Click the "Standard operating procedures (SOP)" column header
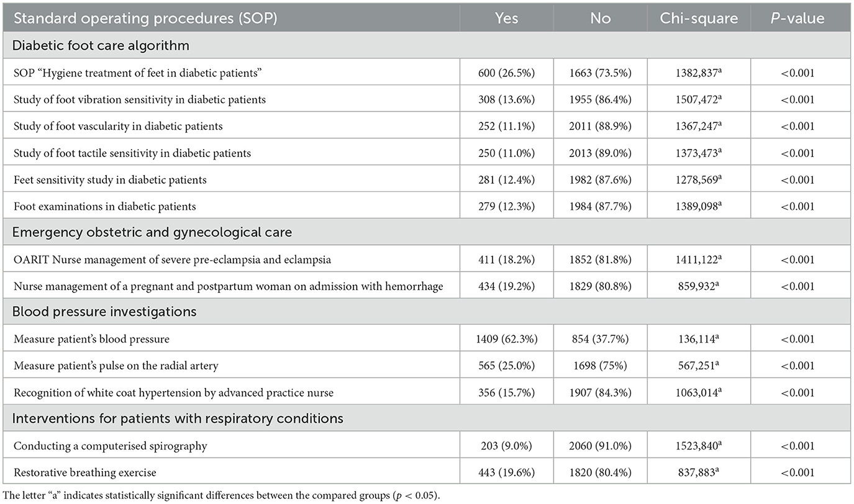This screenshot has height=504, width=854. pyautogui.click(x=145, y=18)
